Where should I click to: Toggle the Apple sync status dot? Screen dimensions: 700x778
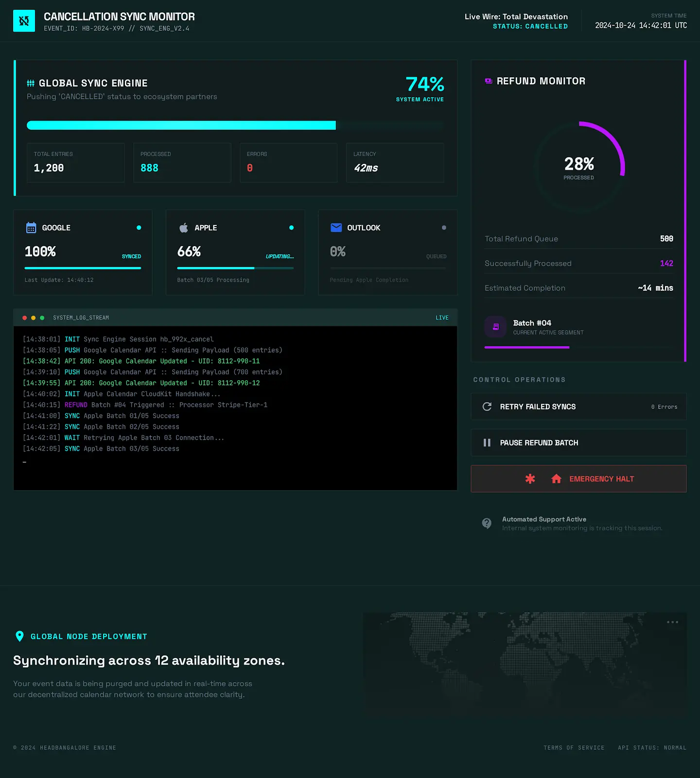(x=292, y=228)
